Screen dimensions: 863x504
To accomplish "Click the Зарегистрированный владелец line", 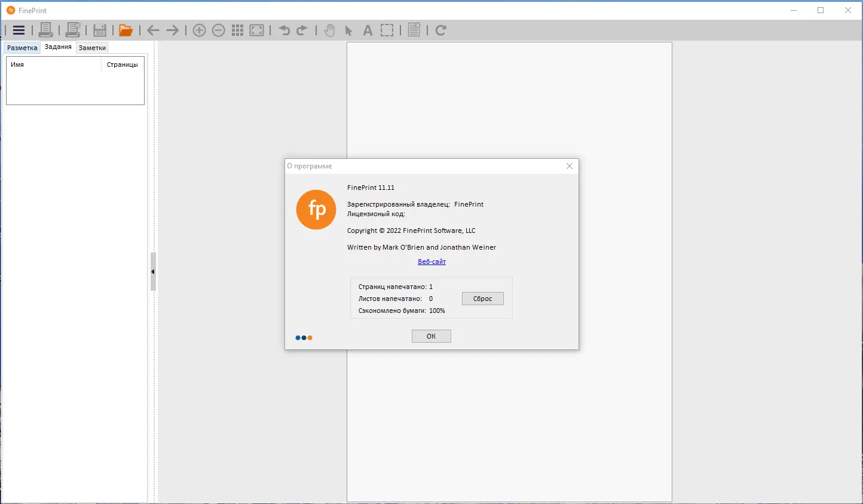I will 415,204.
